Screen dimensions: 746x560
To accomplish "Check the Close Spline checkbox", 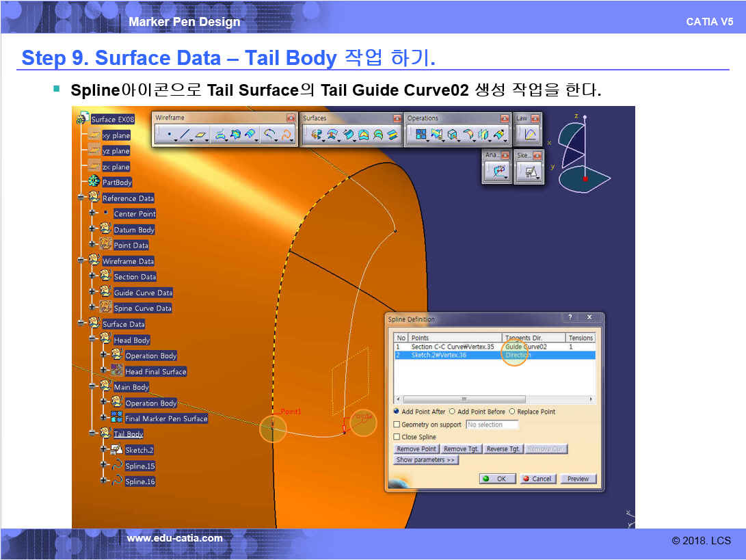I will tap(397, 437).
